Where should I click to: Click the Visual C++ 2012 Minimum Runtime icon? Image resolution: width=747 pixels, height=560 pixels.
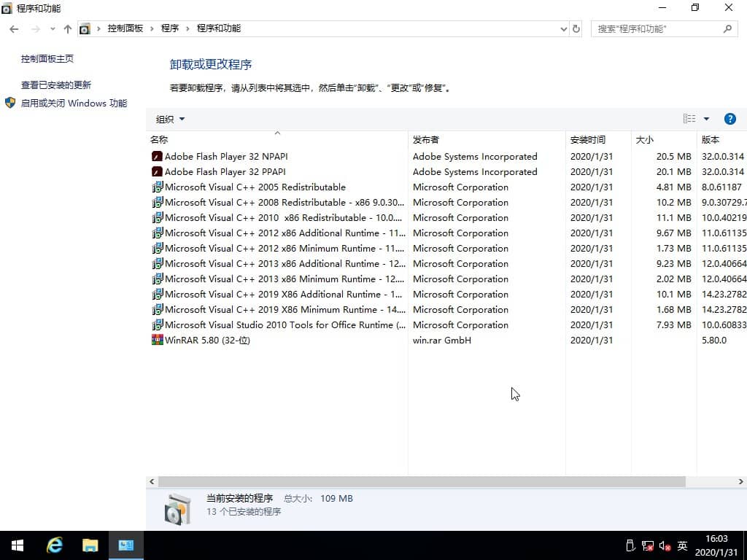point(158,248)
